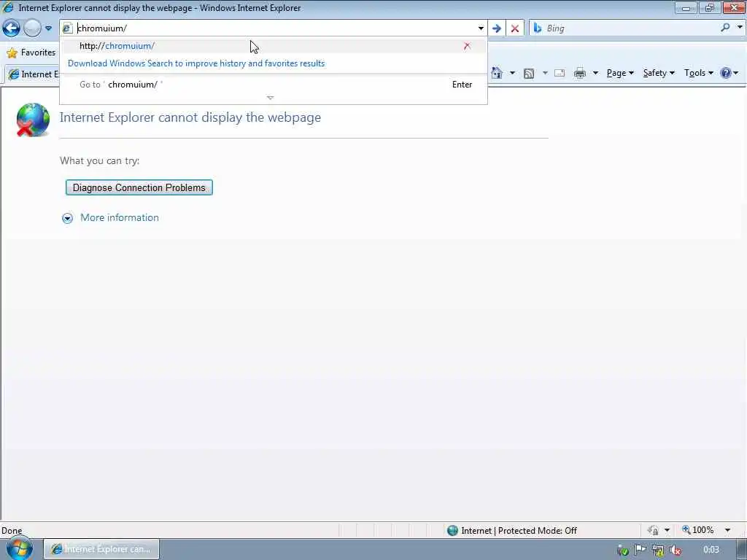
Task: Expand the autocomplete list with the bottom chevron
Action: (270, 98)
